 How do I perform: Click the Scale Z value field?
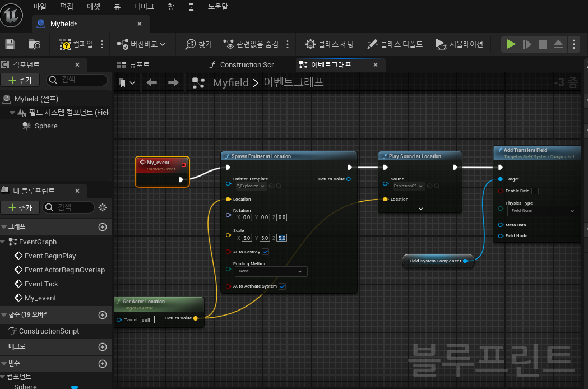pyautogui.click(x=282, y=238)
